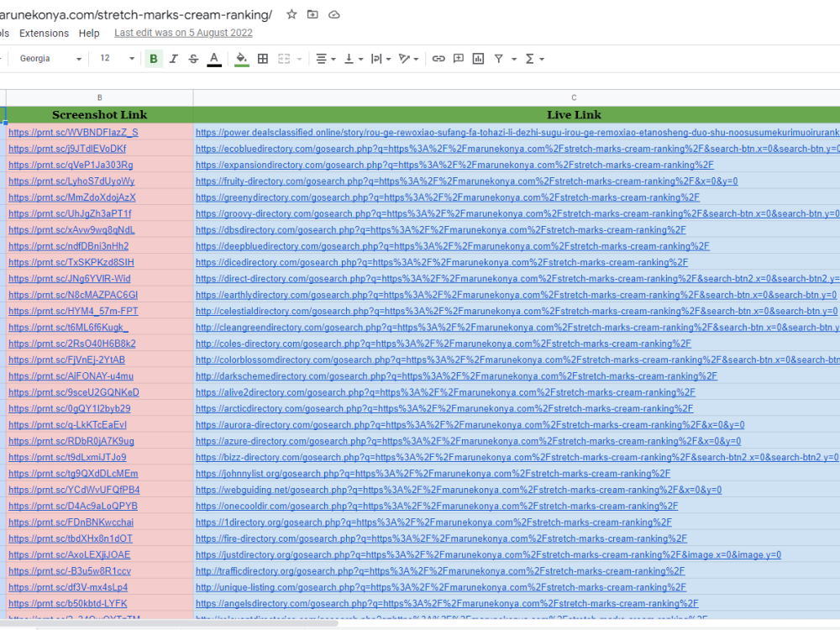Open the justdirectory.org live link
The image size is (840, 630).
tap(489, 554)
